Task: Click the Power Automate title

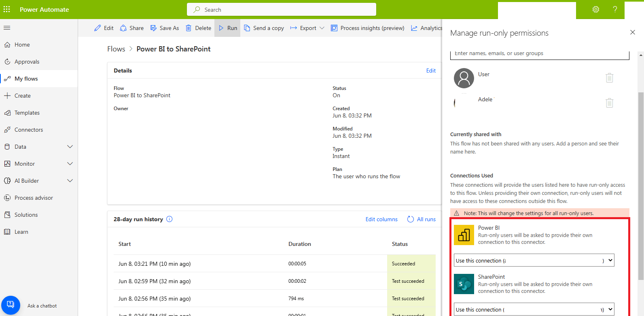Action: 44,9
